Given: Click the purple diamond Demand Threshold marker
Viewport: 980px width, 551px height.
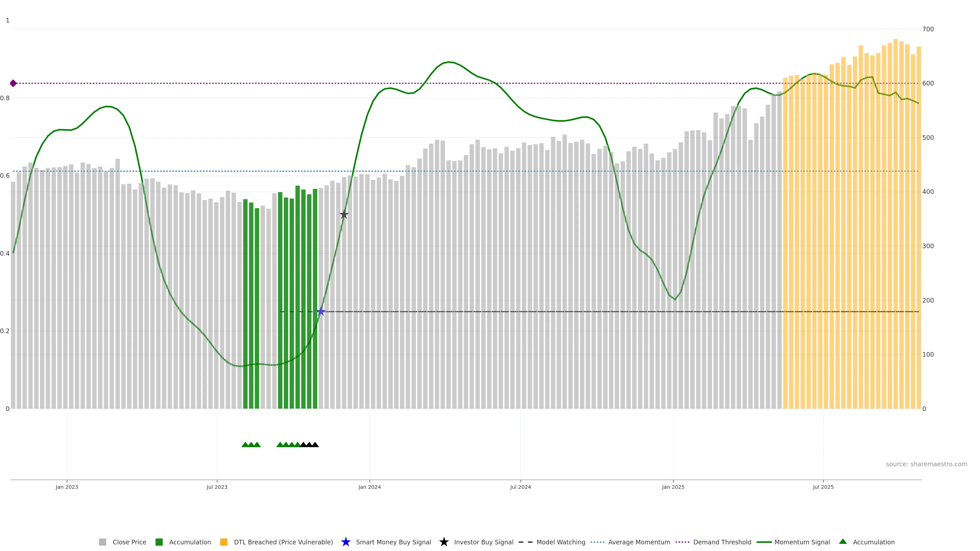Looking at the screenshot, I should [13, 83].
